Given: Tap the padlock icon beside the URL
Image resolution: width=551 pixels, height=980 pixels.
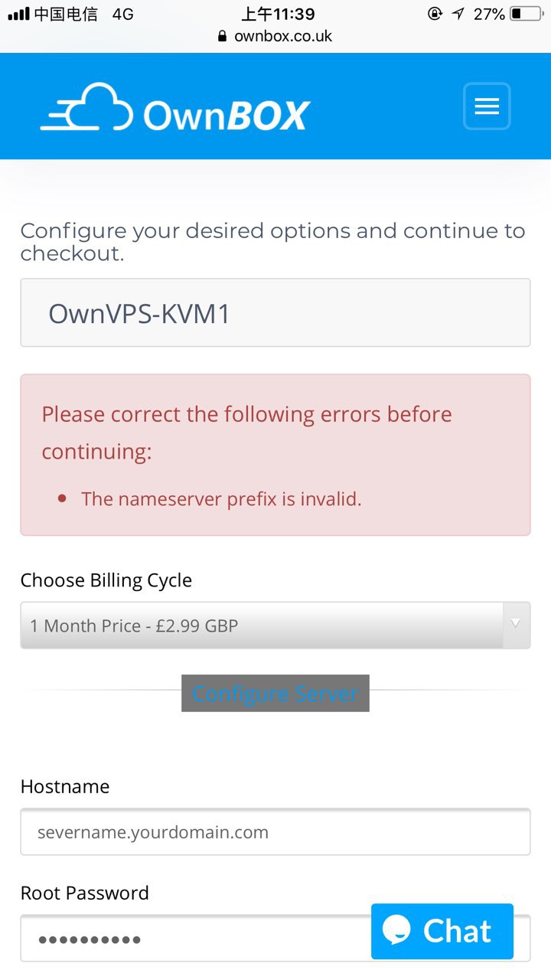Looking at the screenshot, I should pyautogui.click(x=223, y=36).
